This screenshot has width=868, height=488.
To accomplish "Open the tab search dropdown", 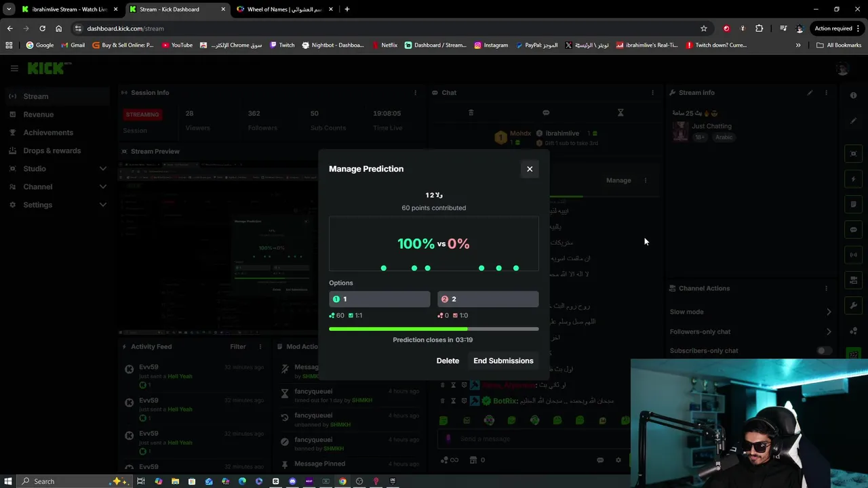I will (x=9, y=9).
